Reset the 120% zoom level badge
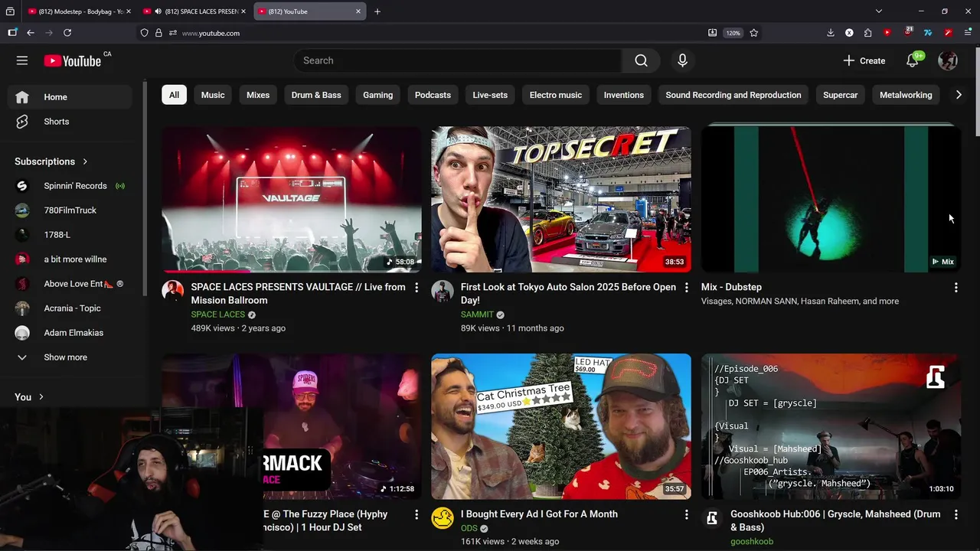Image resolution: width=980 pixels, height=551 pixels. (733, 33)
